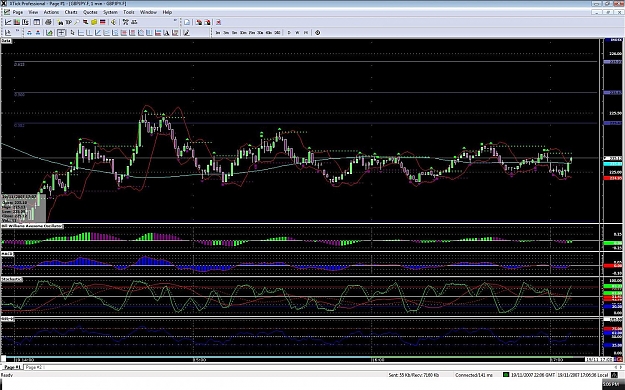This screenshot has width=625, height=390.
Task: Open the Page menu
Action: tap(18, 12)
